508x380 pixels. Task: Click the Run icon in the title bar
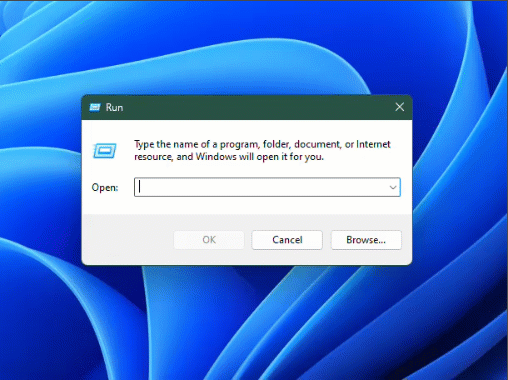(x=95, y=107)
